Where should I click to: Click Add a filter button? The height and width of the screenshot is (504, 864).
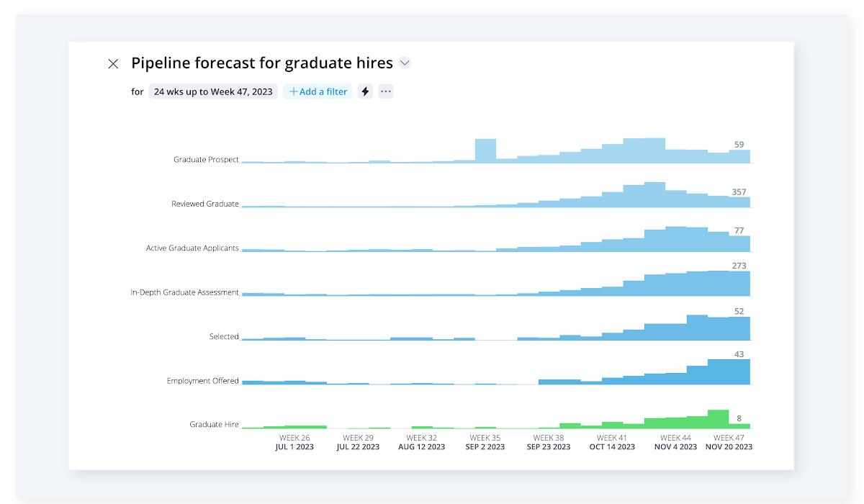318,91
